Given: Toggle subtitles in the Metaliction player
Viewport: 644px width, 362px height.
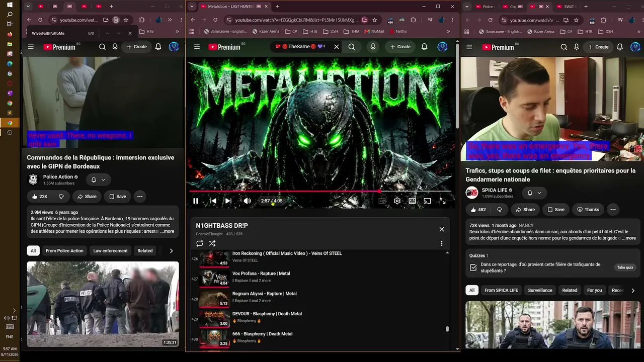Looking at the screenshot, I should point(382,201).
